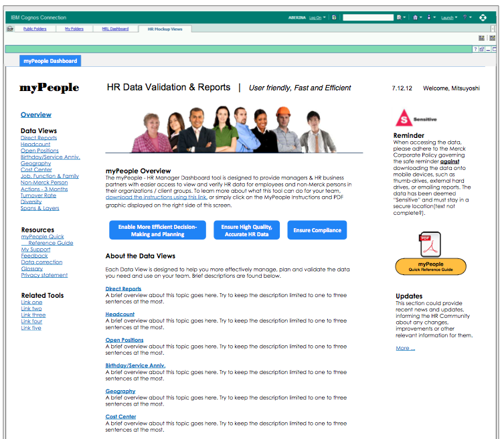Screen dimensions: 504x439
Task: Click Link five under Related Tools
Action: pos(31,328)
